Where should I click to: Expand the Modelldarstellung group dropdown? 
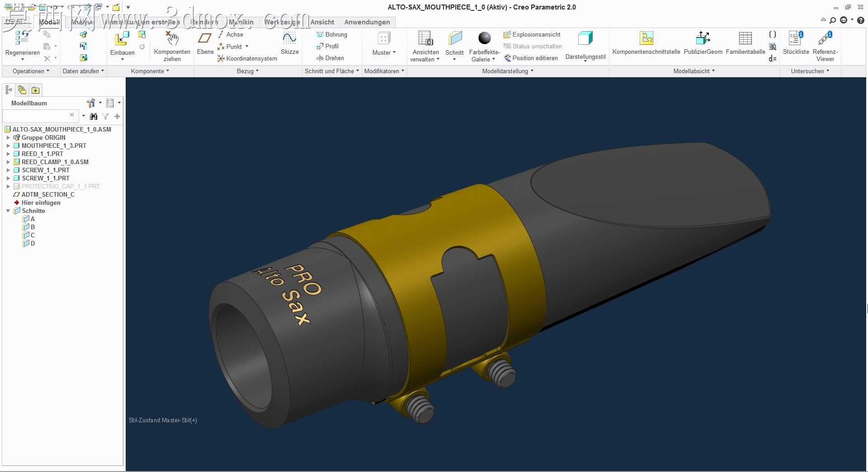coord(508,71)
